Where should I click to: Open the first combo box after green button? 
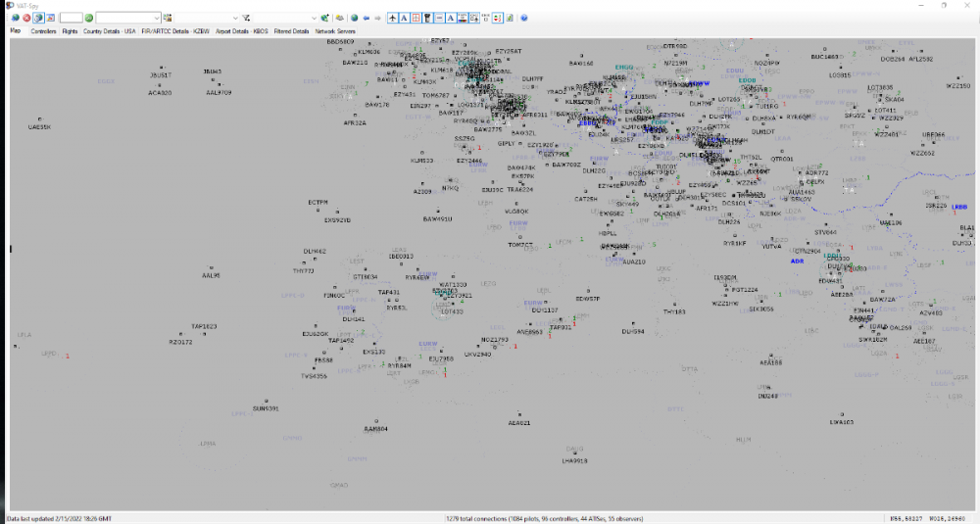tap(128, 18)
